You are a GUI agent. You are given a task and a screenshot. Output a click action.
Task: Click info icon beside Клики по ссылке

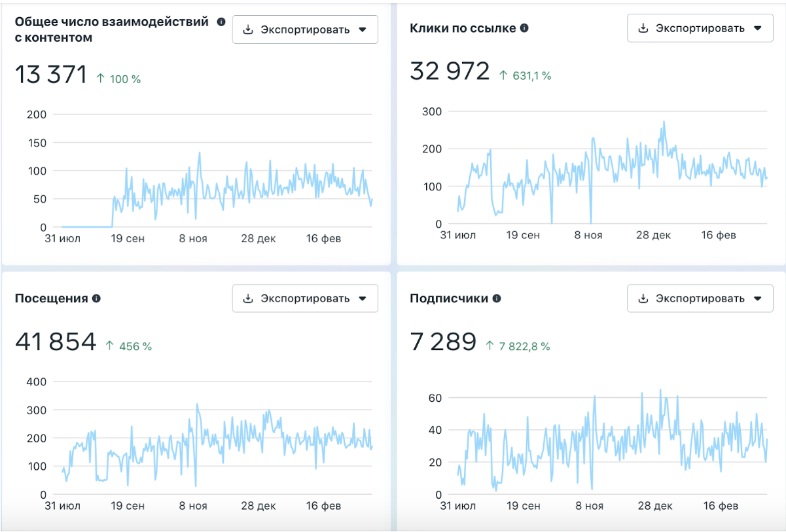click(524, 28)
